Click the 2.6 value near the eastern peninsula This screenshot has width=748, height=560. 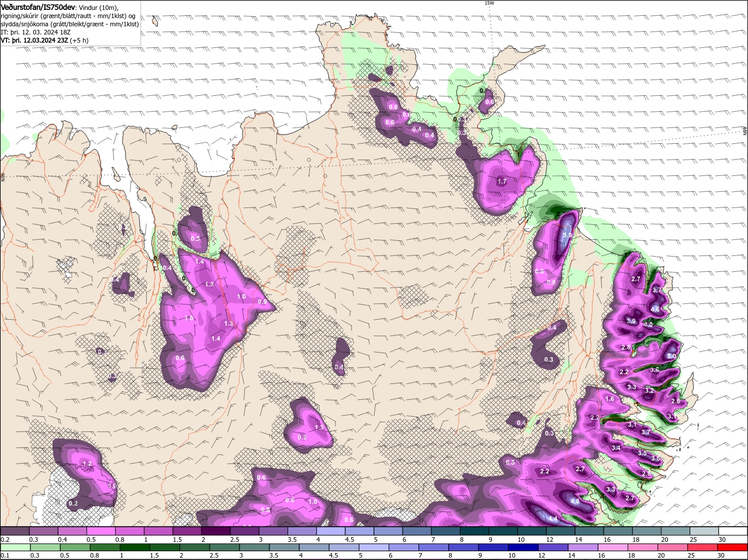click(676, 401)
